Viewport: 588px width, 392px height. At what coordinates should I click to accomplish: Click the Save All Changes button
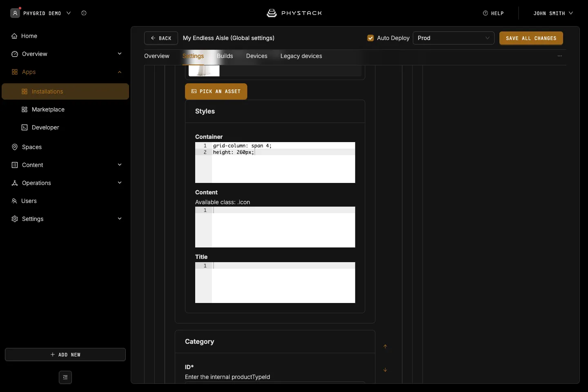[x=531, y=38]
